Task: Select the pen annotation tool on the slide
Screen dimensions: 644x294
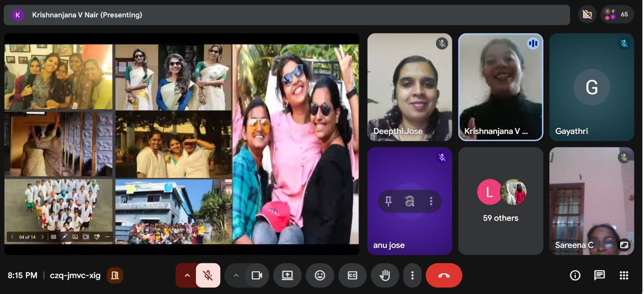Action: 64,237
